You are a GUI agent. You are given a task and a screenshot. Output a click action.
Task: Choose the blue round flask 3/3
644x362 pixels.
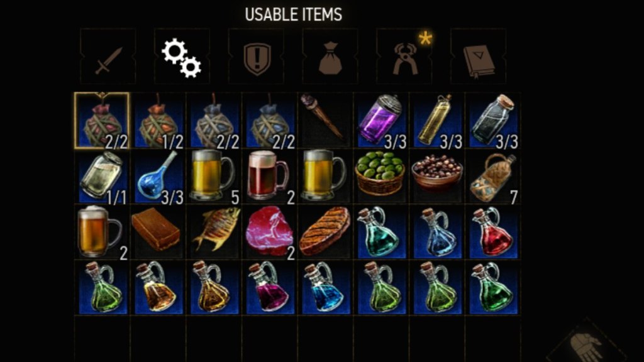(158, 177)
